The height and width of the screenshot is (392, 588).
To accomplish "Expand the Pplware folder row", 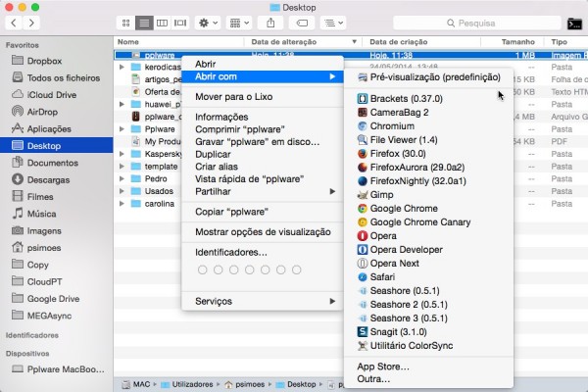I will pyautogui.click(x=122, y=129).
